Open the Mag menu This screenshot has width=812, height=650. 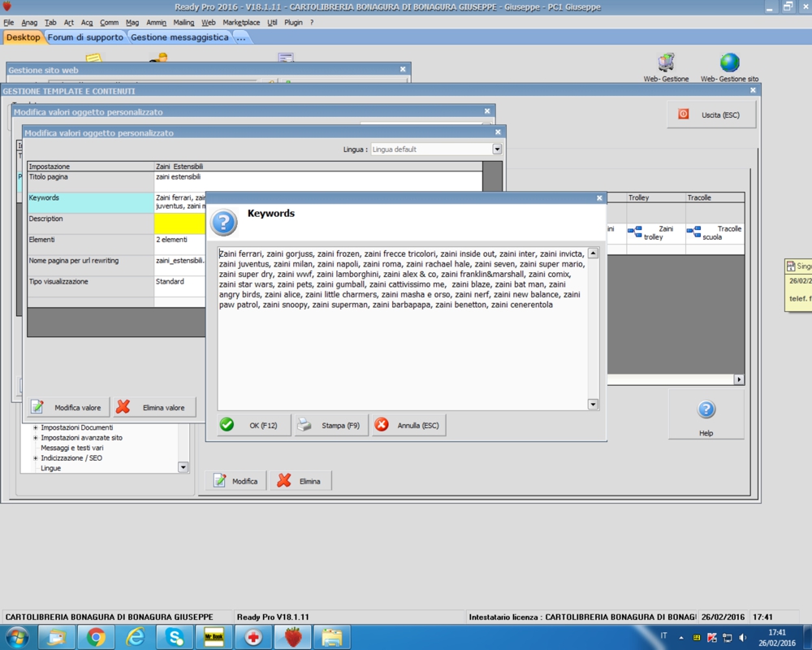[132, 22]
